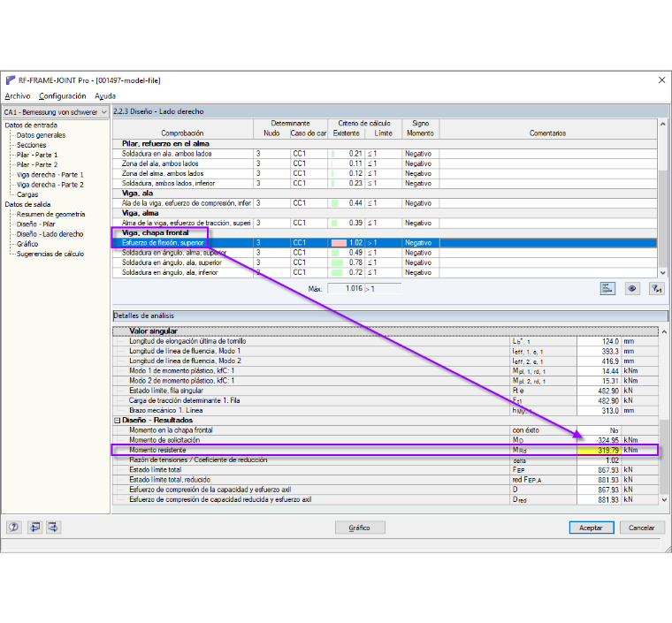Open the help question mark button
The image size is (672, 623).
(14, 527)
